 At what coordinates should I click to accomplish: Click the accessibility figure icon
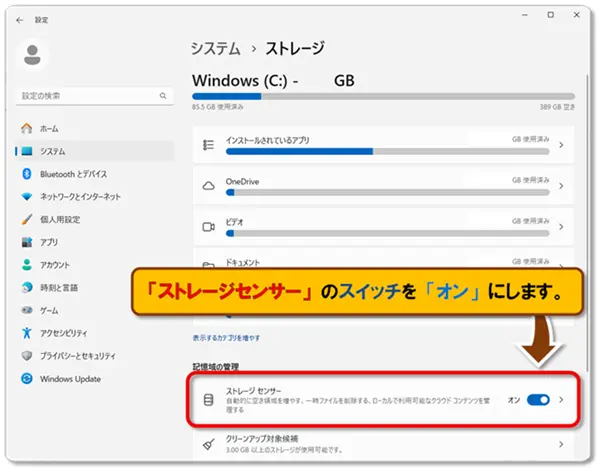[x=27, y=333]
